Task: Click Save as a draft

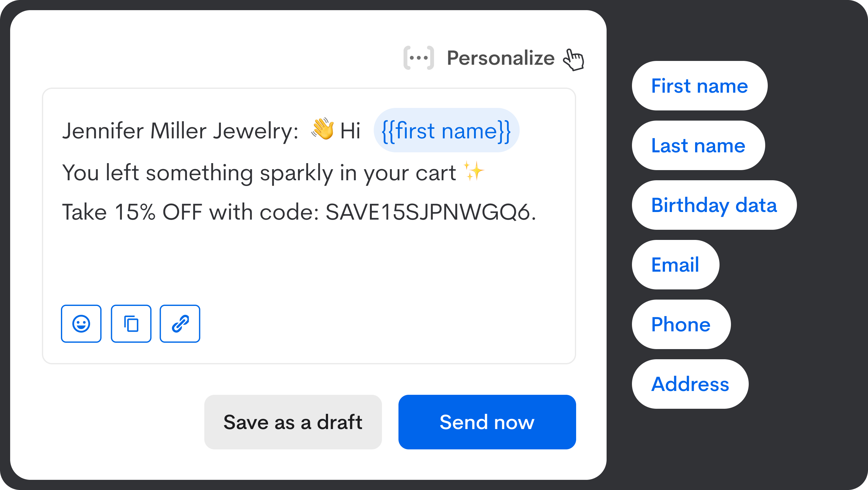Action: 293,422
